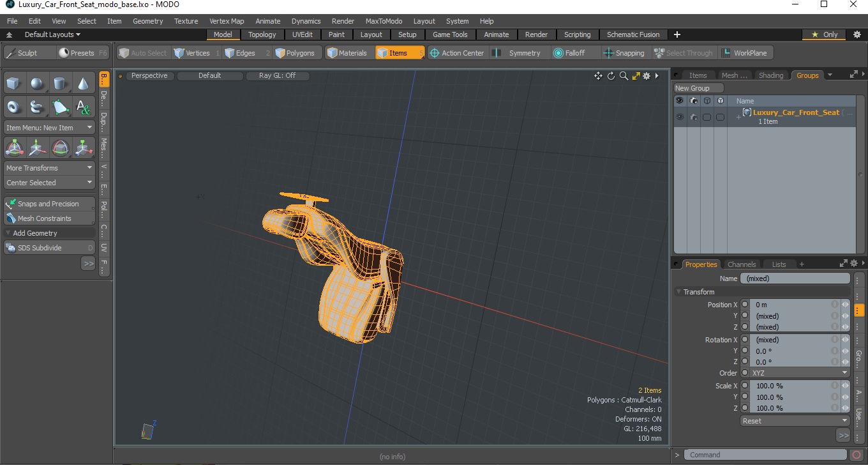Click the viewport zoom magnifier icon

tap(624, 76)
